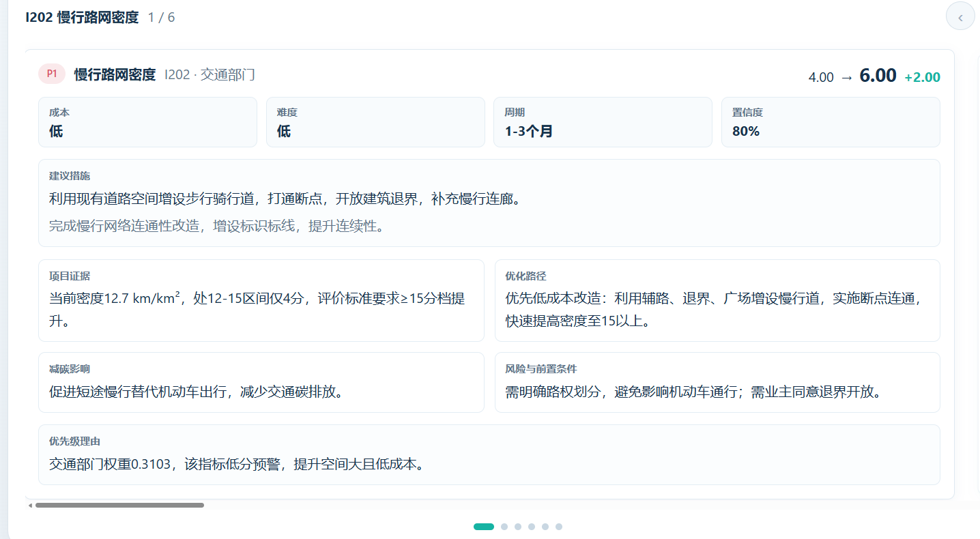Click the 难度 difficulty card
The width and height of the screenshot is (980, 539).
coord(375,122)
